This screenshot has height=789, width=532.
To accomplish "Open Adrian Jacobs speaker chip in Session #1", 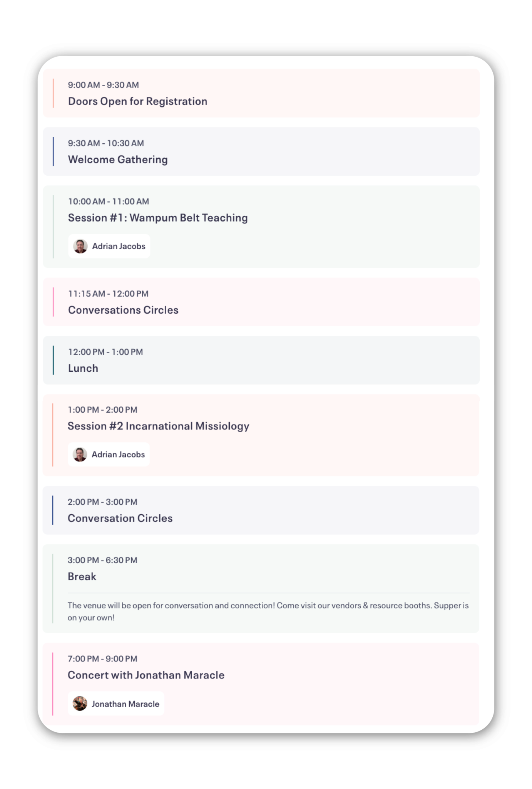I will tap(109, 246).
